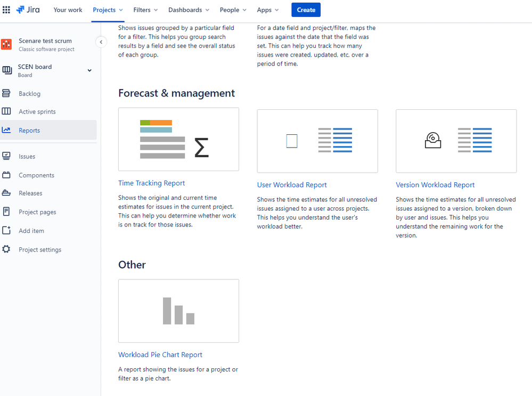Click the 'Forecast & management' heading
The image size is (532, 396).
(x=176, y=93)
